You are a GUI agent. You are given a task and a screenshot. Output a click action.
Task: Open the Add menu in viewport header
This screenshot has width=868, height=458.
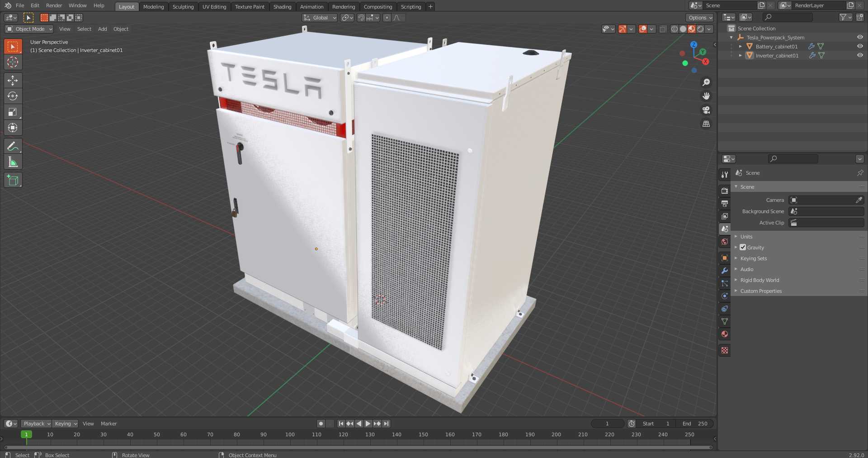[103, 29]
